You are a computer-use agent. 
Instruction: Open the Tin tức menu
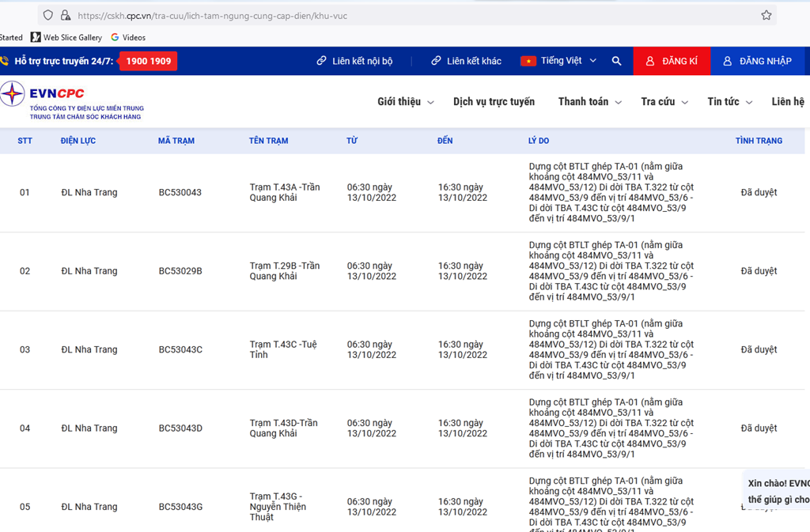pyautogui.click(x=729, y=102)
